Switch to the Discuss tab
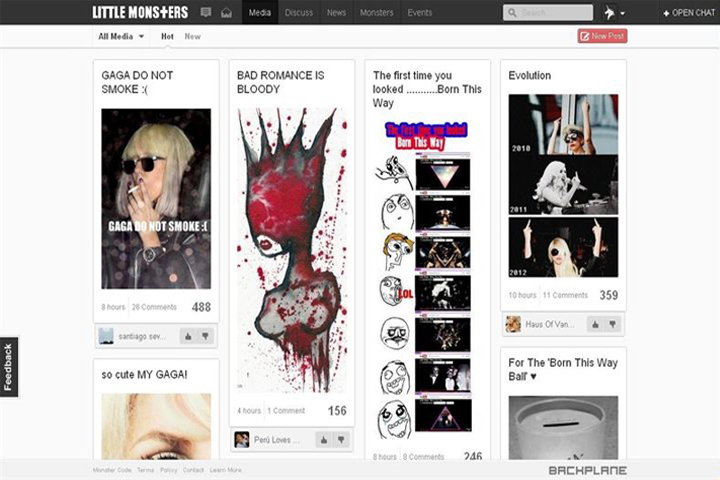720x480 pixels. point(298,13)
